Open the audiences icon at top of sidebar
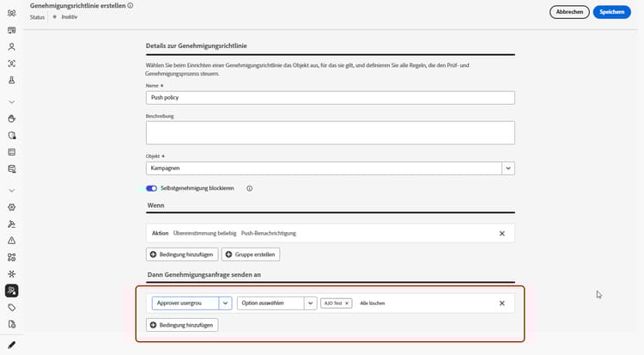644x355 pixels. pyautogui.click(x=11, y=13)
